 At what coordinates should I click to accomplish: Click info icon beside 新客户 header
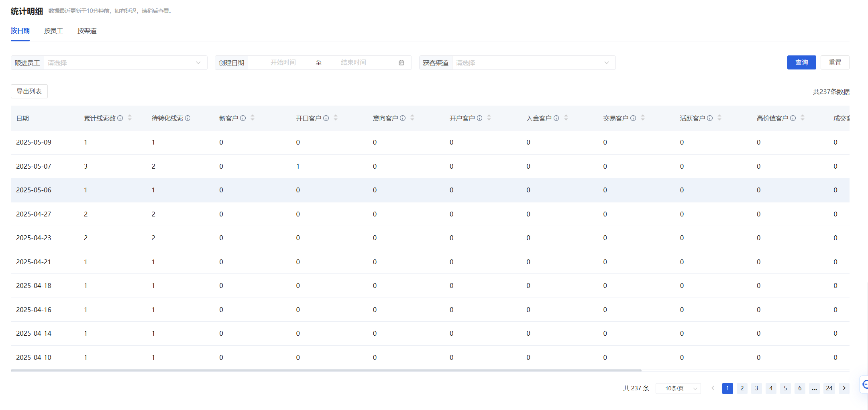coord(243,118)
